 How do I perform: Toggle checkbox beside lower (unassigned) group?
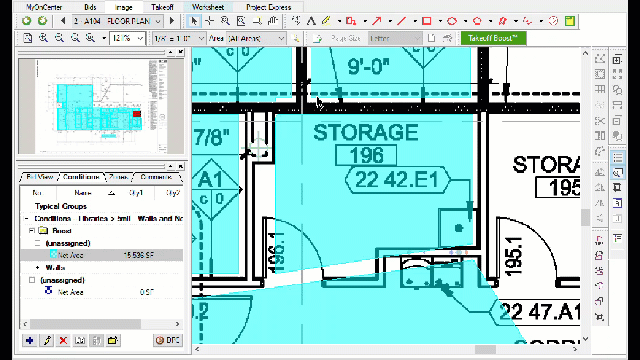pos(32,280)
